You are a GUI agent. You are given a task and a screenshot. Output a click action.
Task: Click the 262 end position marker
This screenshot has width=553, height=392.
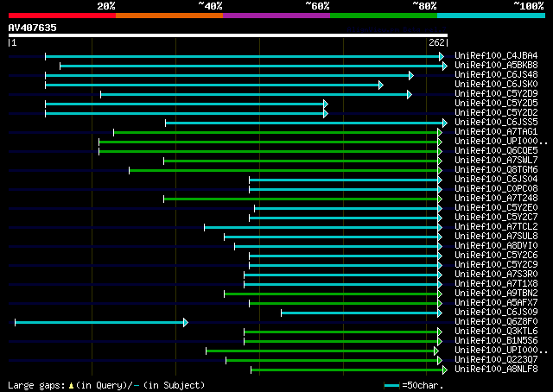[436, 42]
